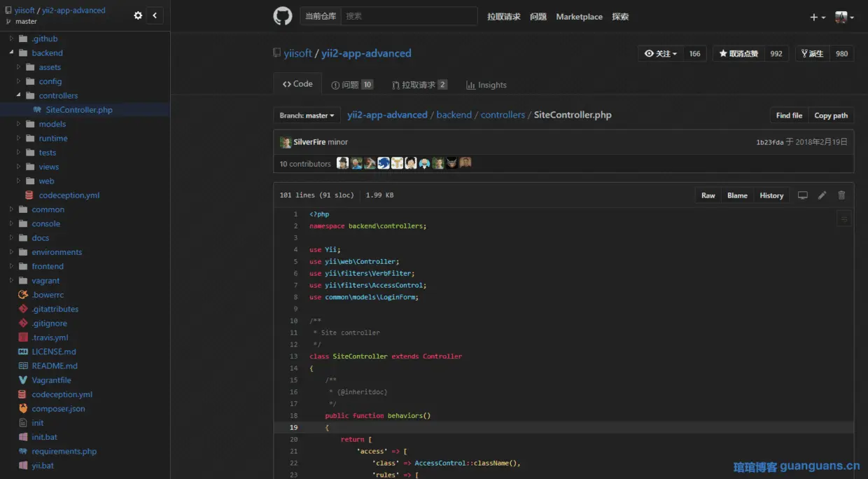Expand the .github folder
868x479 pixels.
point(12,39)
